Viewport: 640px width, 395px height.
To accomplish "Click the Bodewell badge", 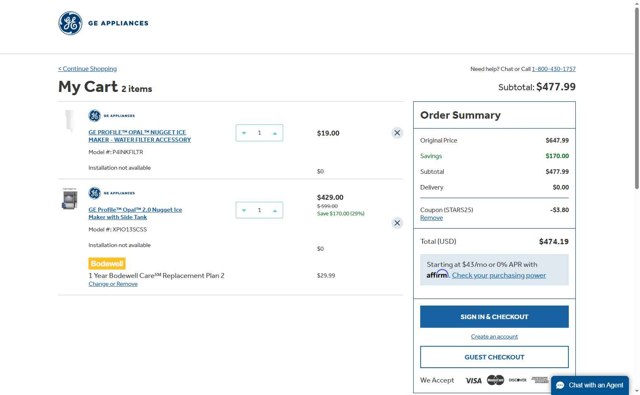I will tap(107, 264).
